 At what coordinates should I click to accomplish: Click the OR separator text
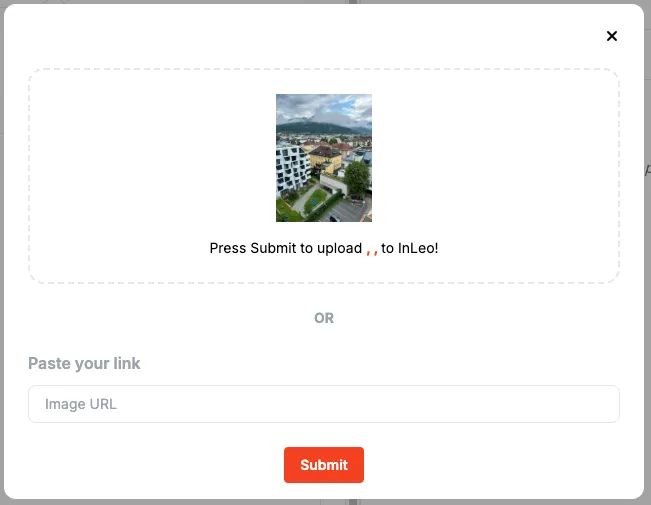pyautogui.click(x=324, y=318)
